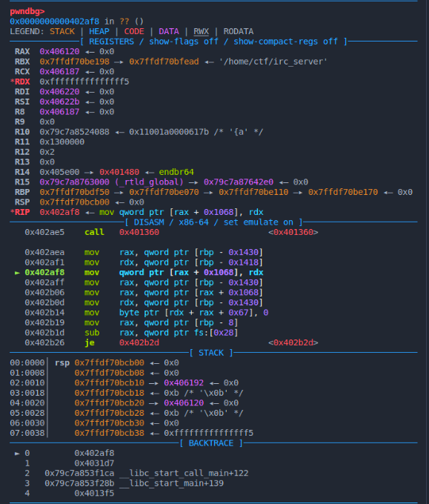The image size is (429, 504).
Task: Click 0x406192 in stack row 02:0010
Action: pos(184,383)
